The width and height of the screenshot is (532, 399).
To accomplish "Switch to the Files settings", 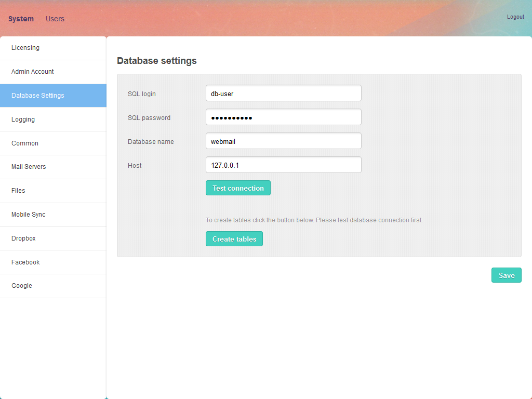I will coord(19,191).
